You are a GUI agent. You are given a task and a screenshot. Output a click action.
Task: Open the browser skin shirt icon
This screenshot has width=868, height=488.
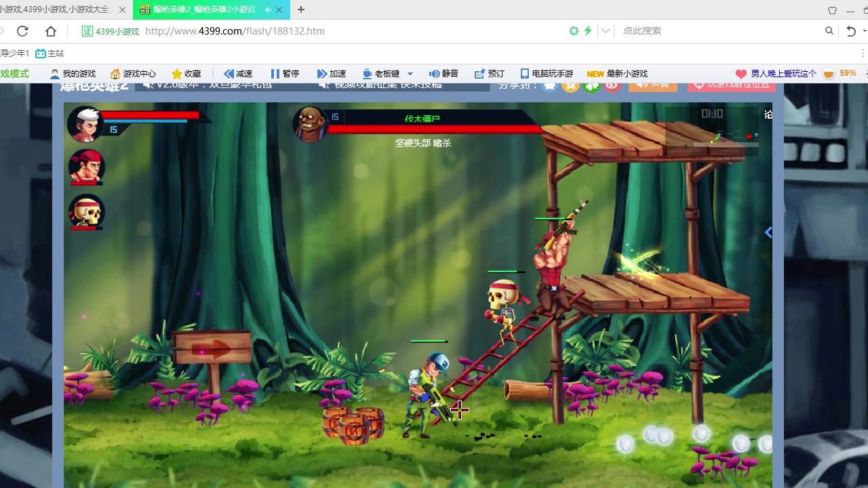(832, 10)
